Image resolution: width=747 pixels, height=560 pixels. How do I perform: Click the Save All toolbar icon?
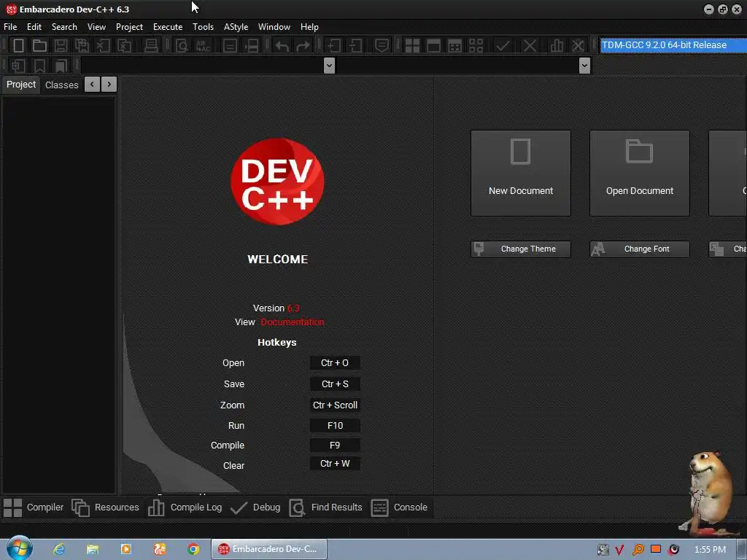[x=82, y=46]
